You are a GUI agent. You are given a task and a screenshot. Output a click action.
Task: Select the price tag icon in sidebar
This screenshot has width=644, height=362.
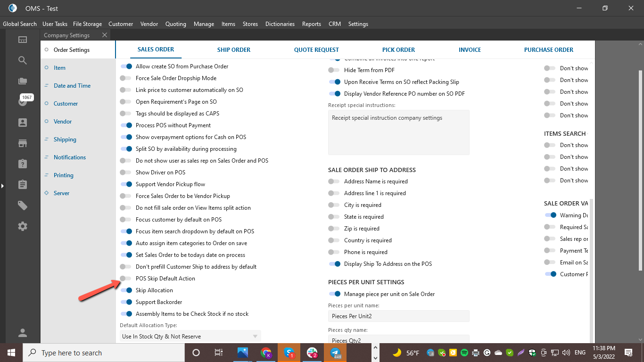(x=22, y=206)
